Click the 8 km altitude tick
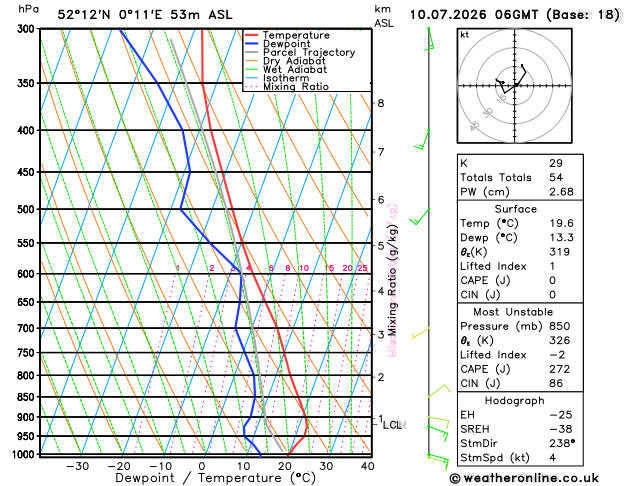This screenshot has width=629, height=486. (381, 103)
